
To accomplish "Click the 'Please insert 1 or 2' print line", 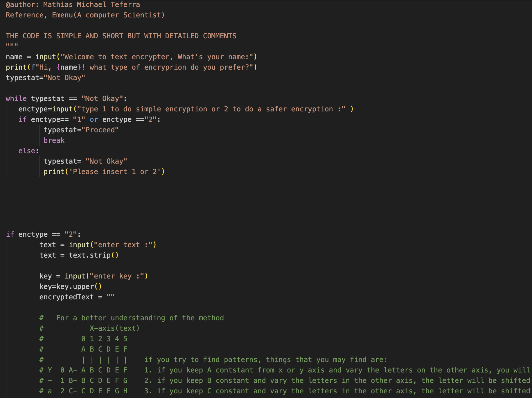I will 104,172.
